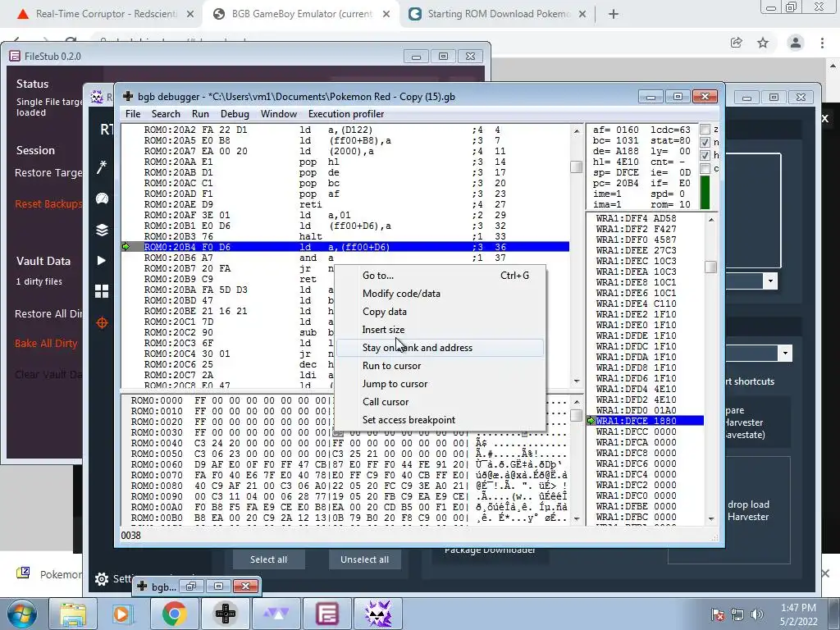This screenshot has width=840, height=630.
Task: Click 'Restore All Dirty' in FileStub
Action: [x=48, y=314]
